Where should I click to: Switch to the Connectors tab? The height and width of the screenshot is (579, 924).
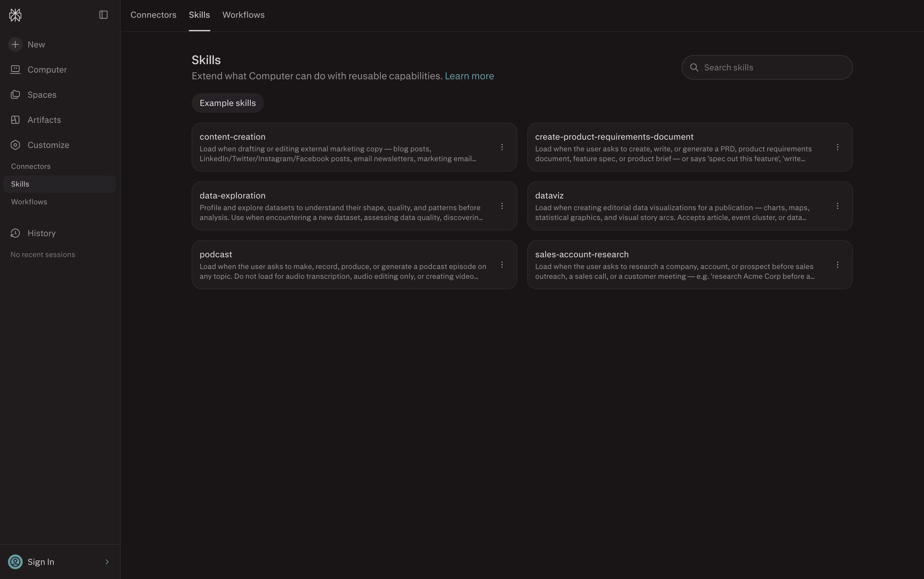[x=153, y=15]
